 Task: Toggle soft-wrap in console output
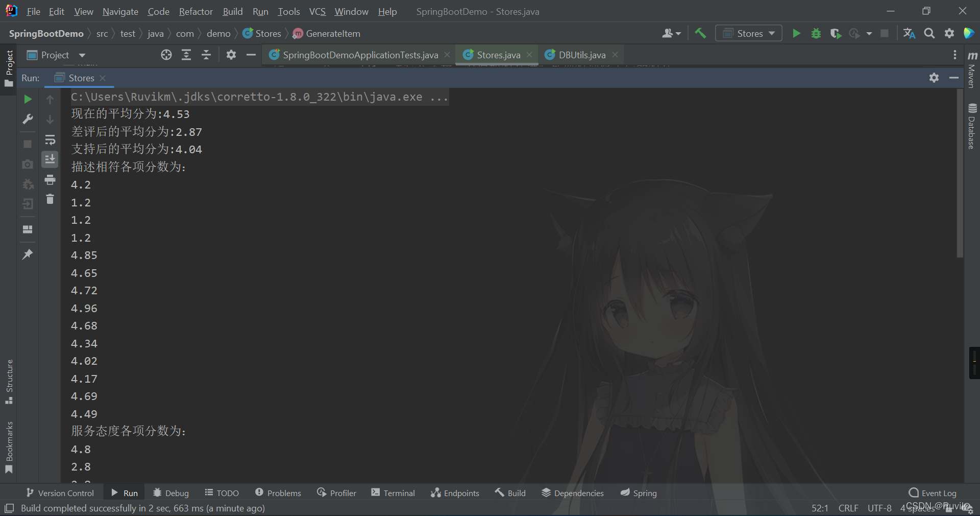tap(50, 139)
